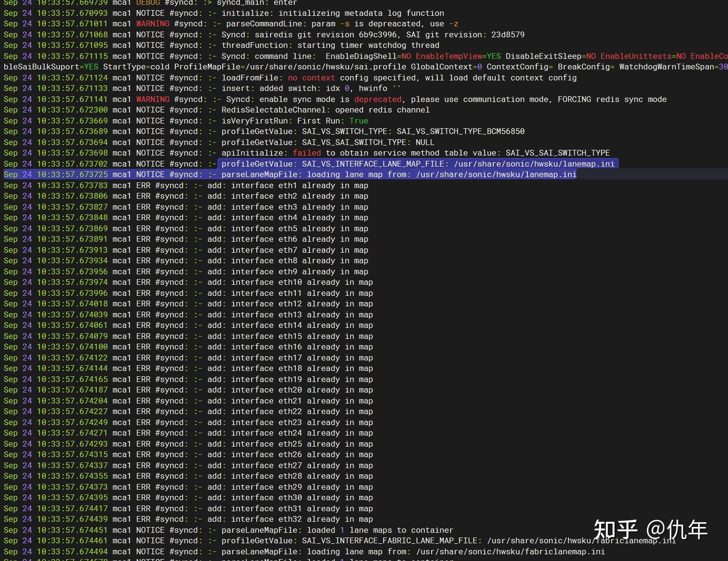This screenshot has width=728, height=561.
Task: Click 'interface eth9 already in map' error
Action: (x=300, y=271)
